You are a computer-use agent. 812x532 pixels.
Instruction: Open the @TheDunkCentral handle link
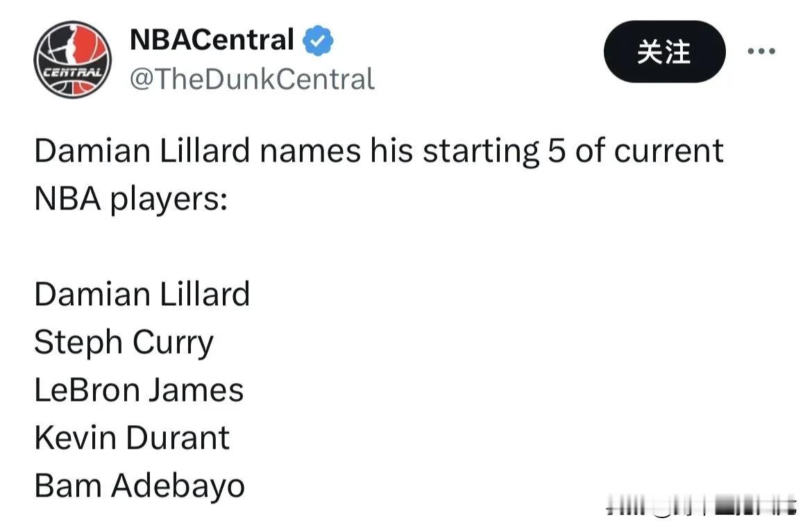(x=252, y=79)
